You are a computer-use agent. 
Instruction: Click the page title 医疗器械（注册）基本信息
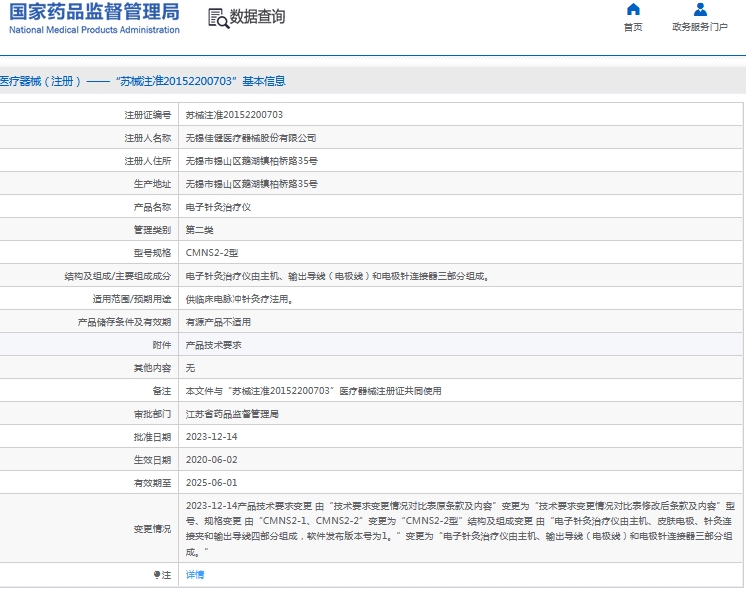(x=143, y=81)
